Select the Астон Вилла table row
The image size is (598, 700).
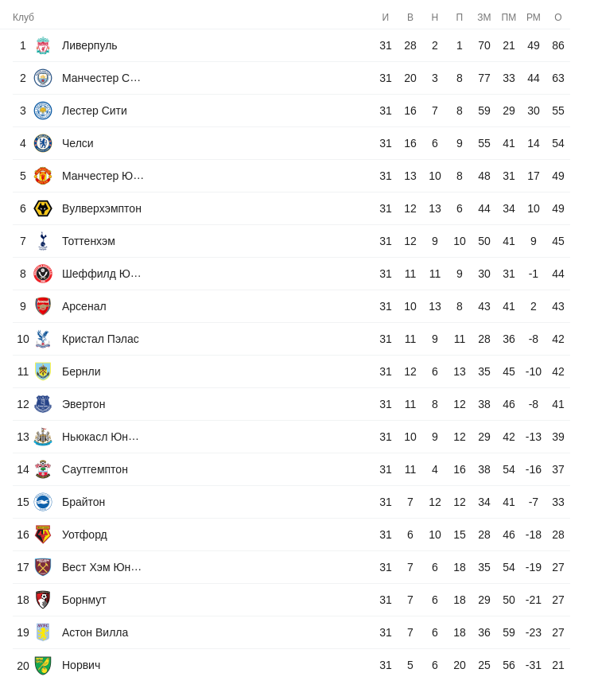291,632
